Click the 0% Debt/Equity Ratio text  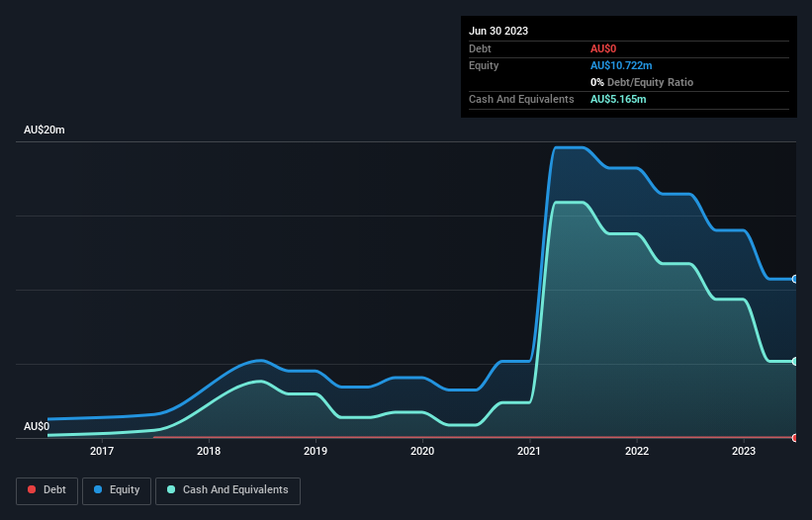[642, 82]
